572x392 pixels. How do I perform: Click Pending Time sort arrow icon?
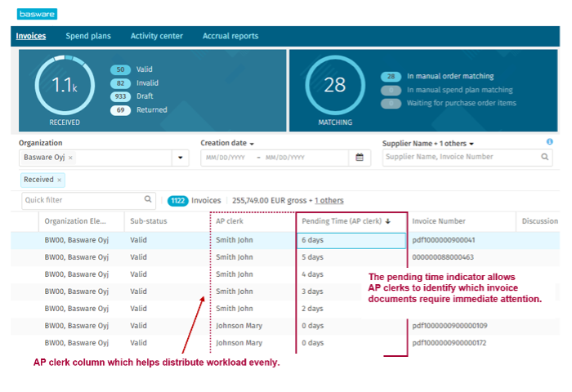coord(388,221)
